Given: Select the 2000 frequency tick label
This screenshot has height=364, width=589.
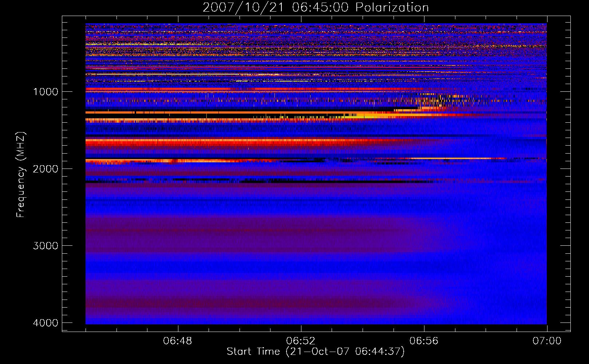Looking at the screenshot, I should (x=46, y=169).
